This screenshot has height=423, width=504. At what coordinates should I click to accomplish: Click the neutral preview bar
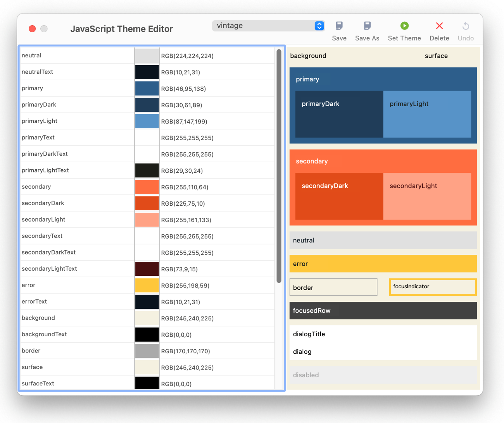pos(383,240)
